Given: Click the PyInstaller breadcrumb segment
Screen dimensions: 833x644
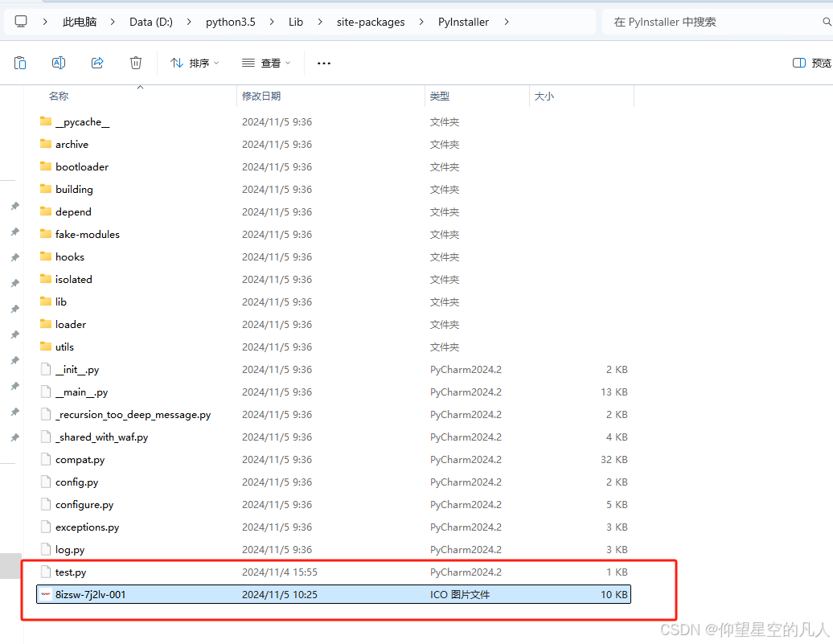Looking at the screenshot, I should (463, 22).
